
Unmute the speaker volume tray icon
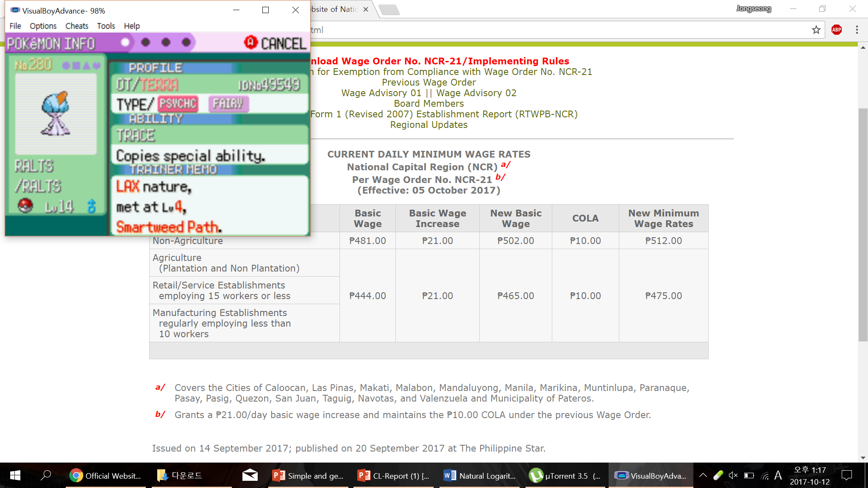(733, 476)
